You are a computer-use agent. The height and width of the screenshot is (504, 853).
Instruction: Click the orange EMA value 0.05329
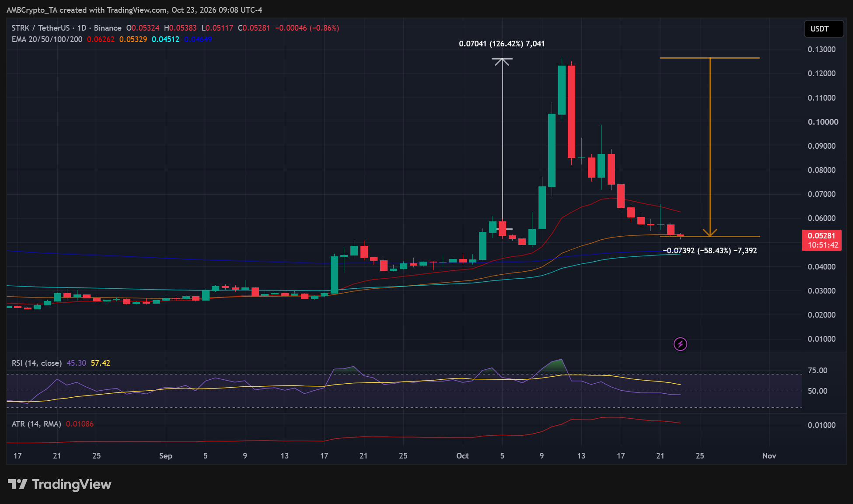point(133,39)
